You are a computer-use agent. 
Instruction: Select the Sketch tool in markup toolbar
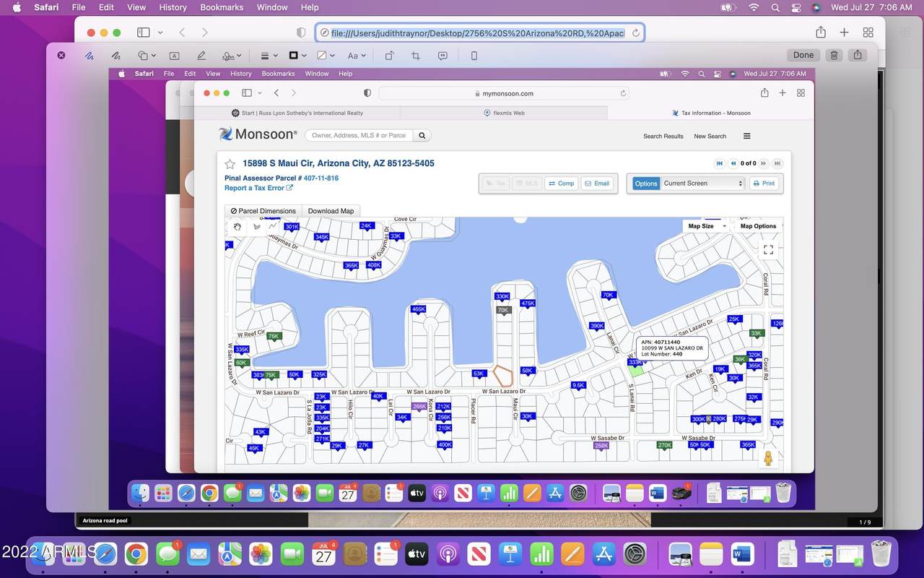point(90,56)
